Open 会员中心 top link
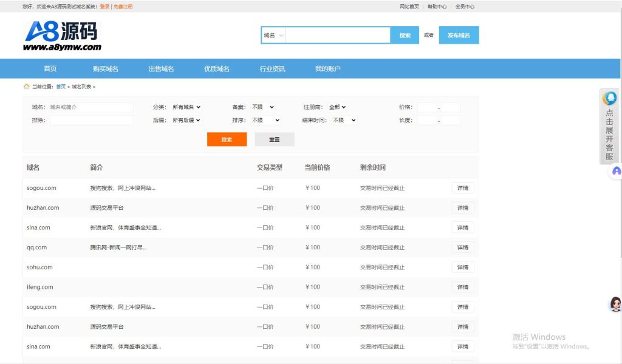Viewport: 622px width, 364px height. pos(465,6)
